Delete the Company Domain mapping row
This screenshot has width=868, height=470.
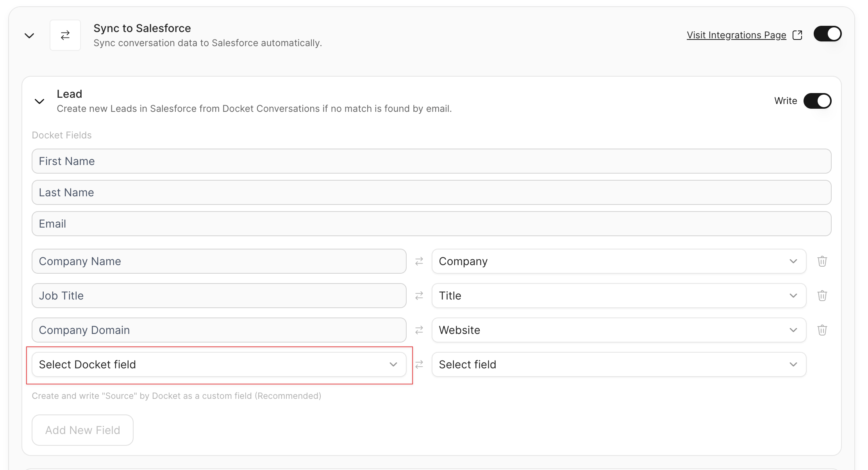tap(822, 330)
